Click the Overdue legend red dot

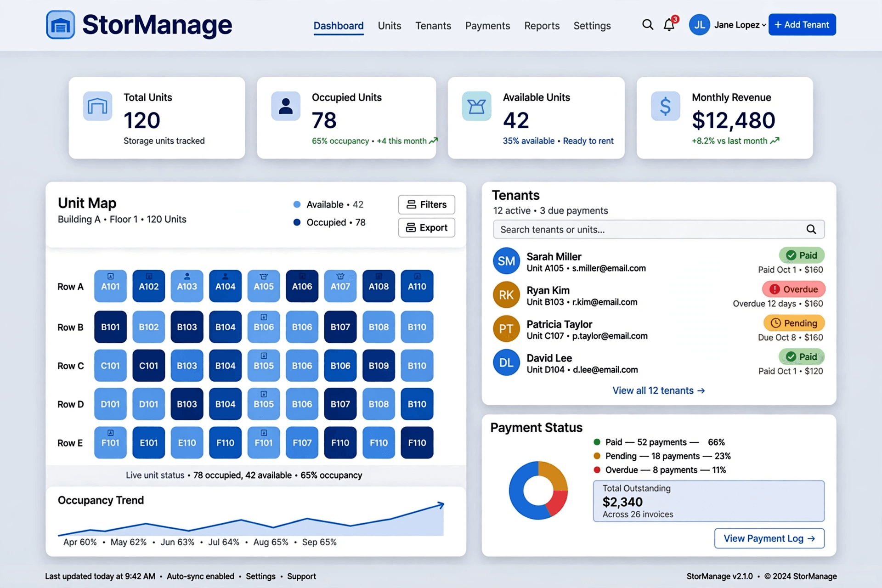pos(597,469)
